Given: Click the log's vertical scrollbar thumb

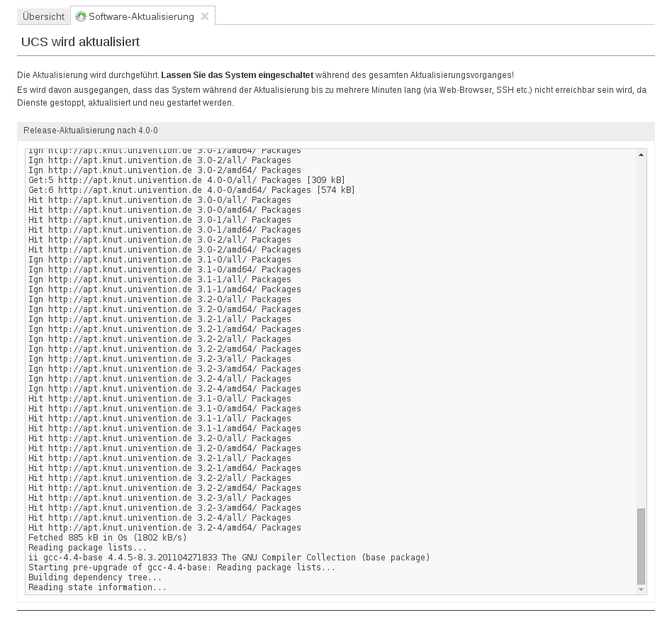Looking at the screenshot, I should point(641,545).
